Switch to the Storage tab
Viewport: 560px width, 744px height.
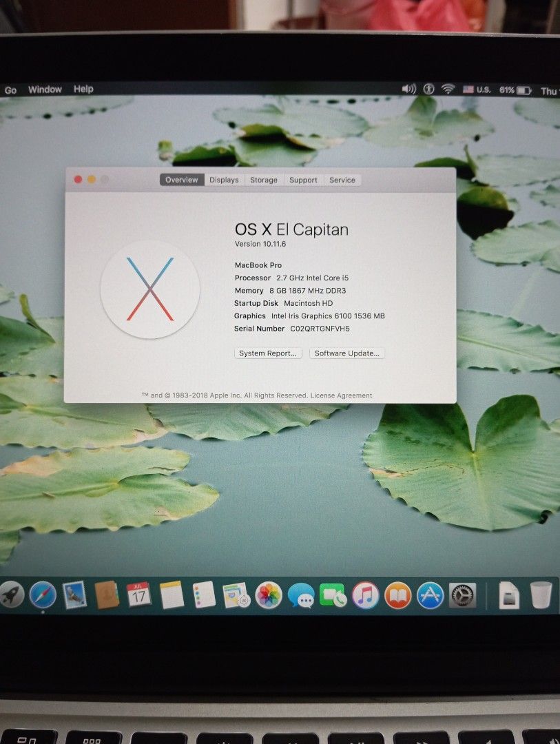point(264,180)
